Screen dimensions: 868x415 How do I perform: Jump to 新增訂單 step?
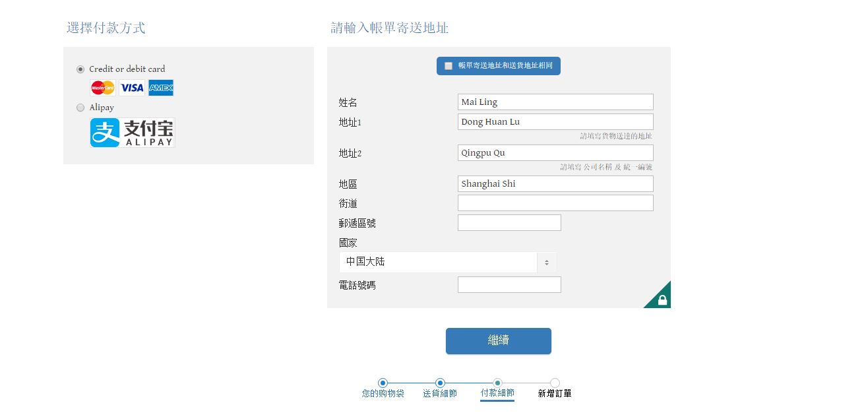[555, 393]
